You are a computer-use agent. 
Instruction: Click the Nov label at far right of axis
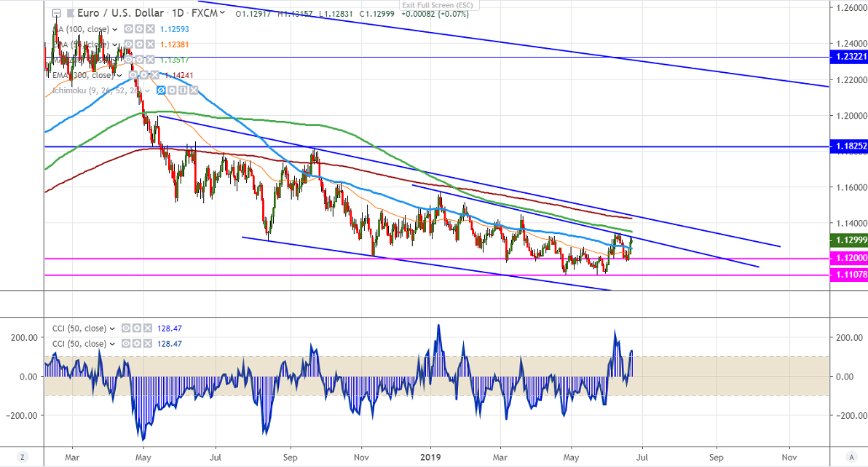pyautogui.click(x=789, y=458)
